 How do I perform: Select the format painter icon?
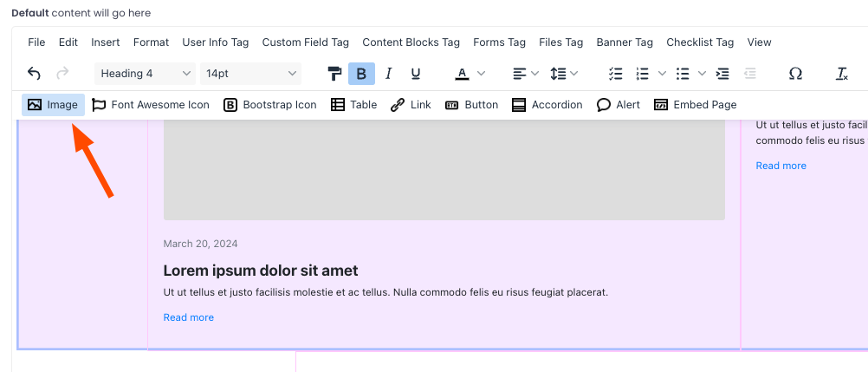click(335, 74)
